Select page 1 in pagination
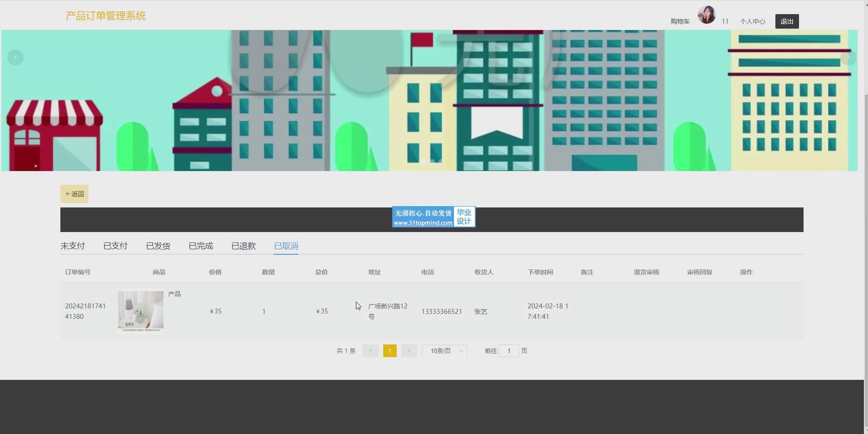Viewport: 868px width, 434px height. tap(390, 350)
